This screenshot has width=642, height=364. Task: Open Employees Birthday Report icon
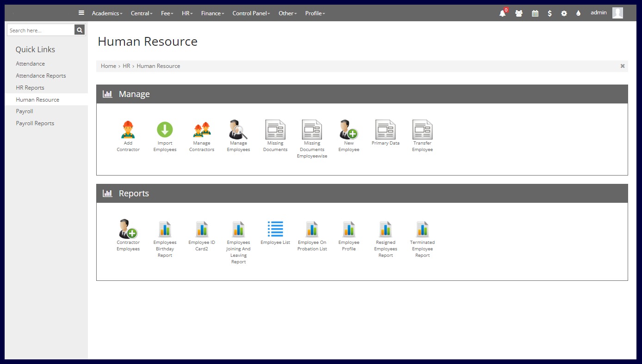point(165,229)
